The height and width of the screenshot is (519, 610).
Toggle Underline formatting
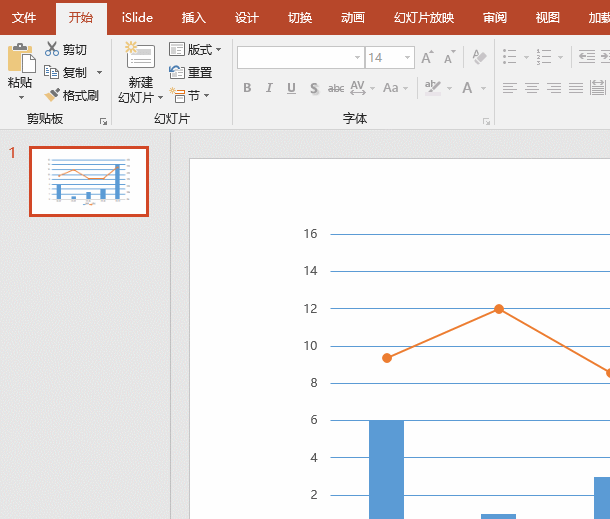click(x=291, y=88)
